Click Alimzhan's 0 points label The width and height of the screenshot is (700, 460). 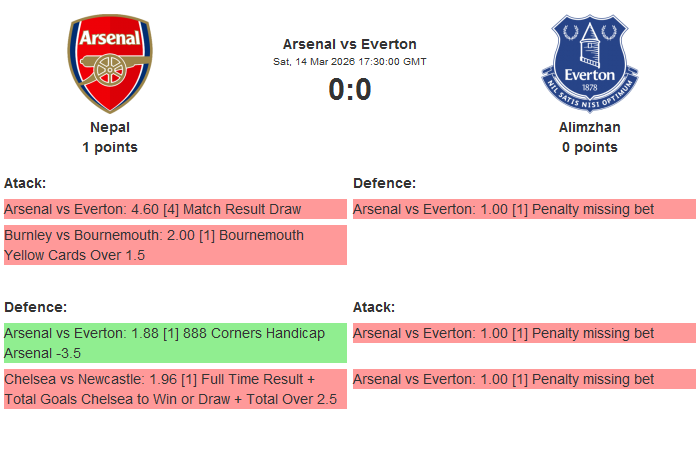pyautogui.click(x=589, y=147)
